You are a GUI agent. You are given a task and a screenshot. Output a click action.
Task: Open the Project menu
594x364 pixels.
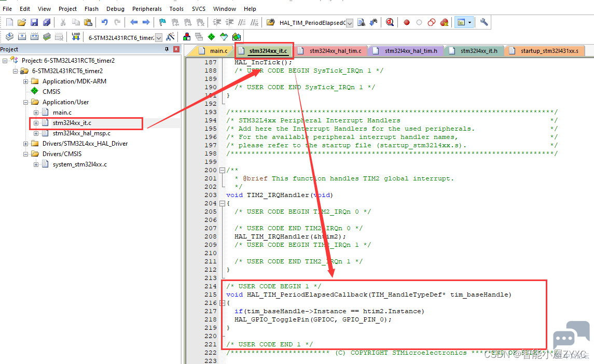click(x=67, y=9)
